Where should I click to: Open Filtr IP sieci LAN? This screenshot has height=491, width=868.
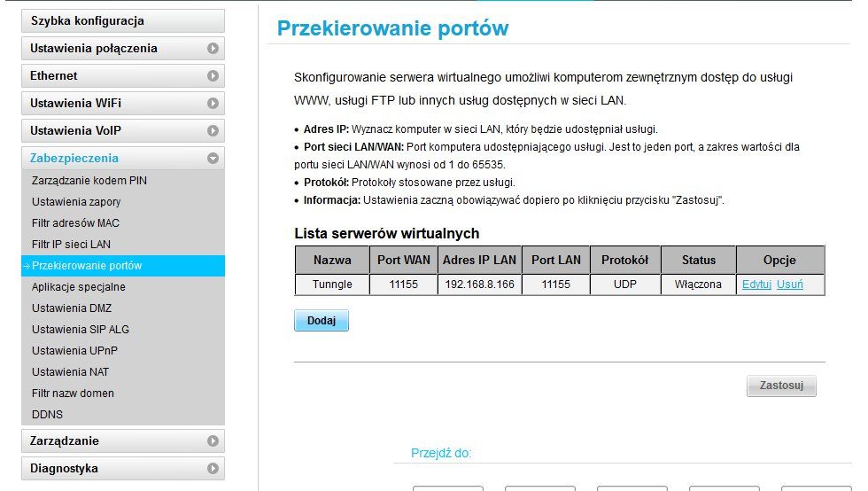point(71,245)
